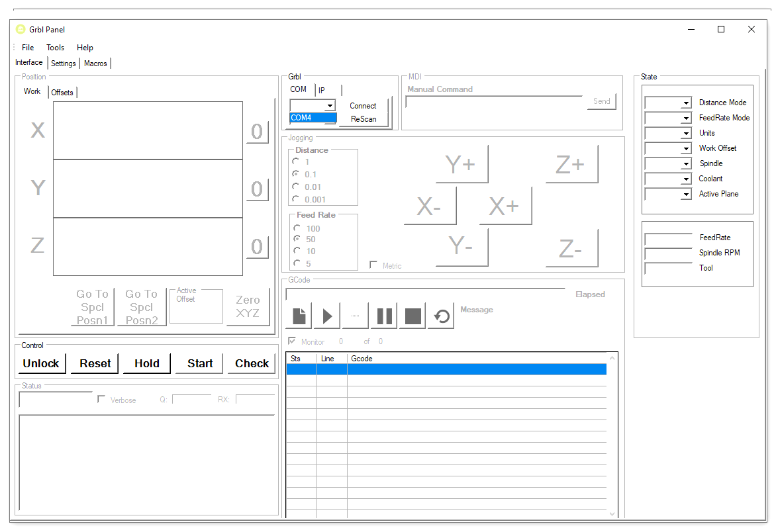776x532 pixels.
Task: Click the Connect button
Action: [x=364, y=106]
